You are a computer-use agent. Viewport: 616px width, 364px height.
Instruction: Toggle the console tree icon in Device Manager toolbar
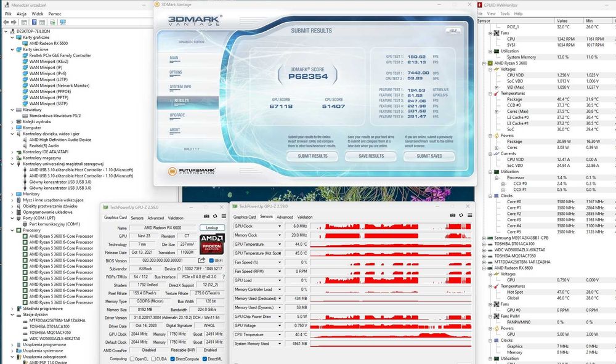(24, 22)
